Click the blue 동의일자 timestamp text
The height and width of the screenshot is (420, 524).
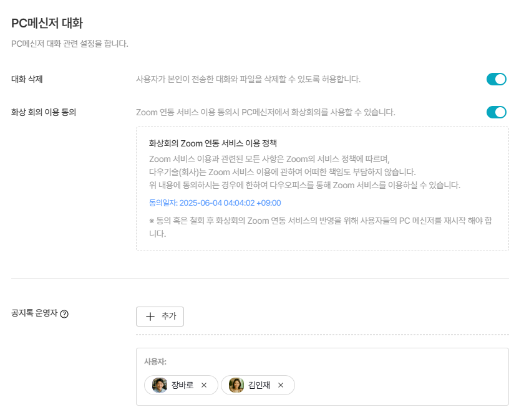215,203
